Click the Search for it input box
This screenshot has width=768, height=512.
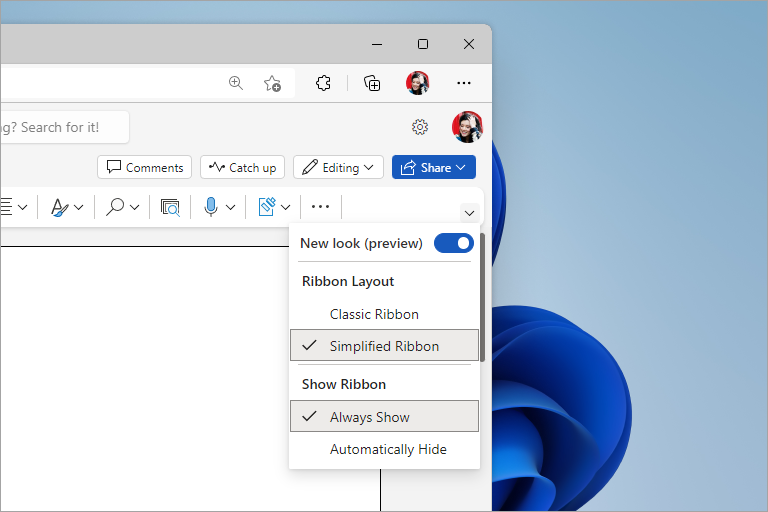coord(64,127)
